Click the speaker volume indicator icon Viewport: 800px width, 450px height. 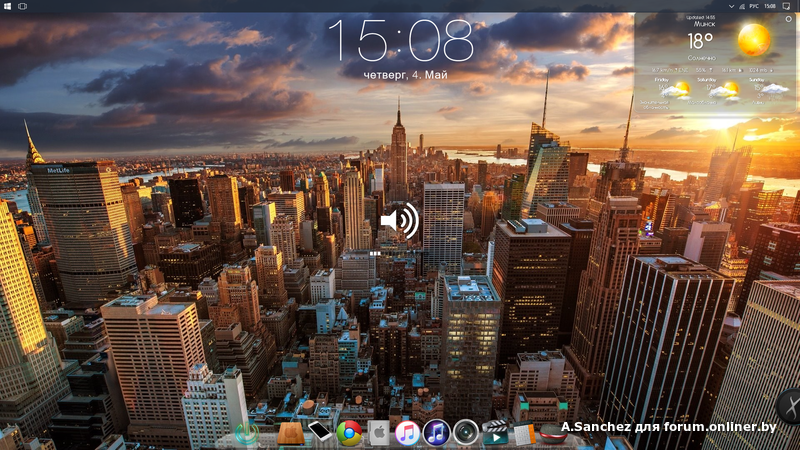[x=399, y=220]
